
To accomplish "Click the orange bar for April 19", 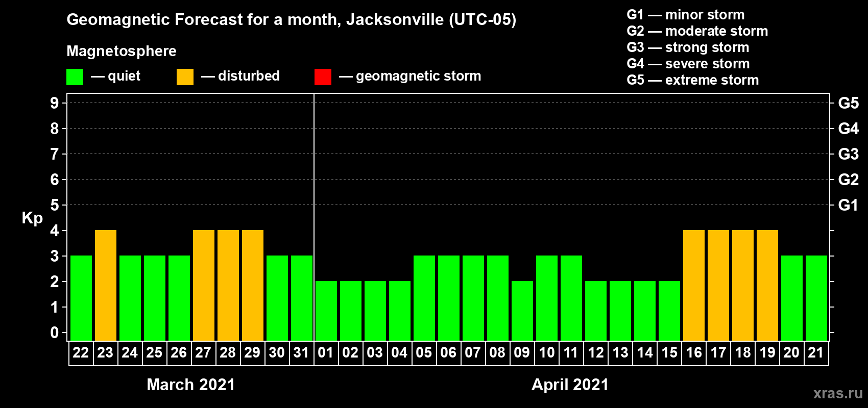I will coord(767,285).
